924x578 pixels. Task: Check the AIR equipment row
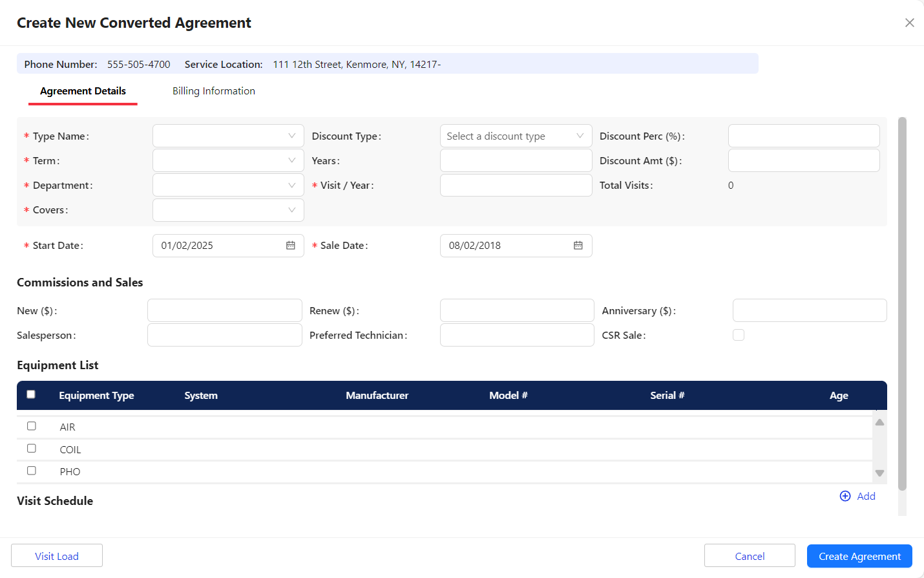32,426
